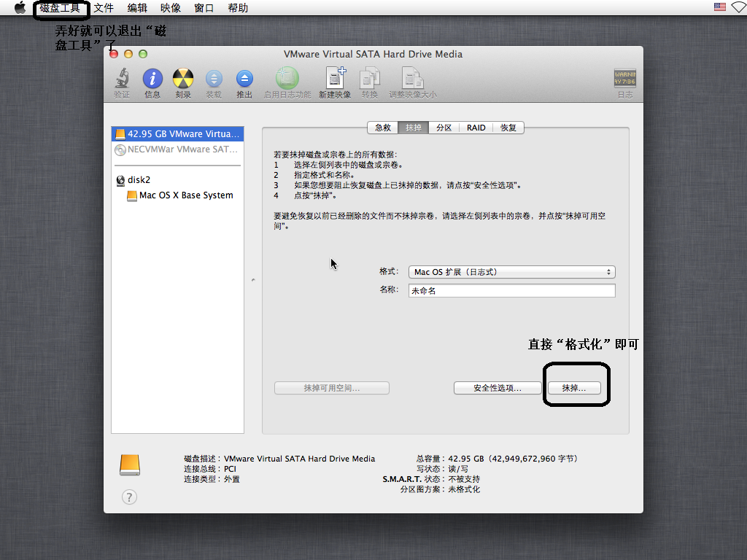Viewport: 747px width, 560px height.
Task: Click the Burn (刻录) icon
Action: point(183,78)
